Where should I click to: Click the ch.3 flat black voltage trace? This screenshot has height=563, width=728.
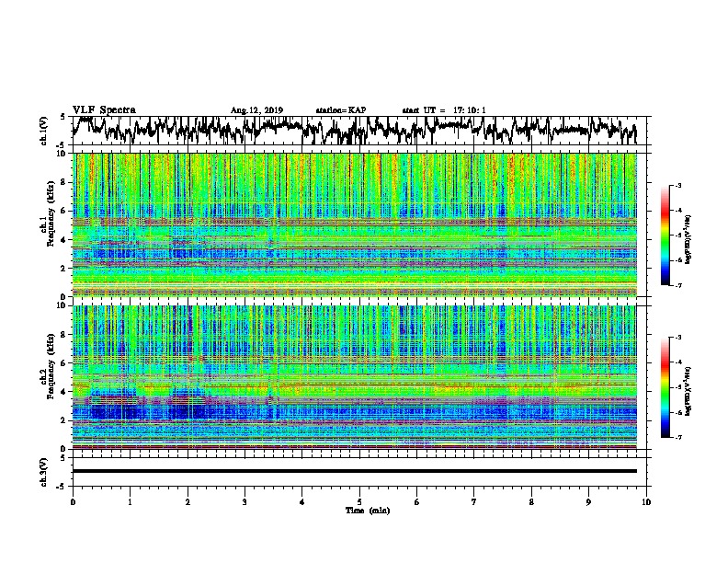coord(354,471)
